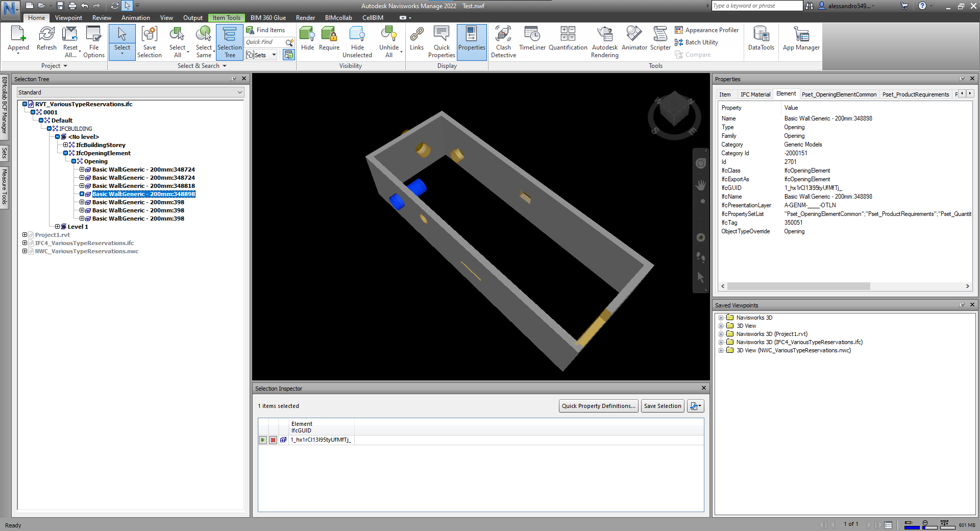Open the Animation ribbon tab
Viewport: 980px width, 531px height.
coord(135,18)
